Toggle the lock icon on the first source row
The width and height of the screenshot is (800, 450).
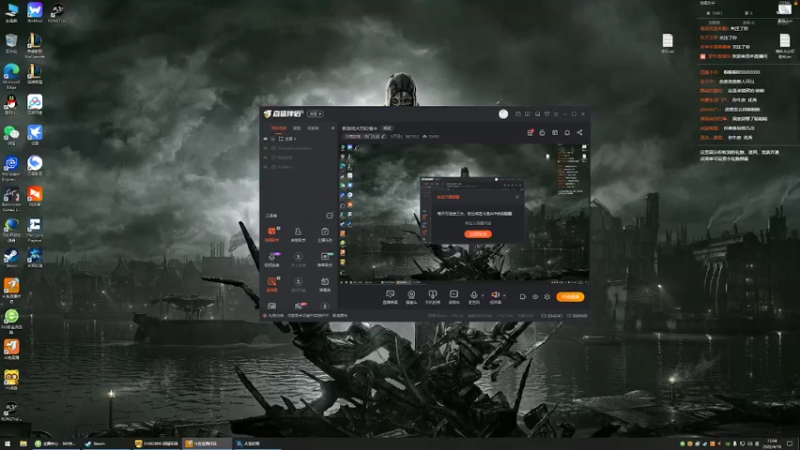click(x=273, y=139)
